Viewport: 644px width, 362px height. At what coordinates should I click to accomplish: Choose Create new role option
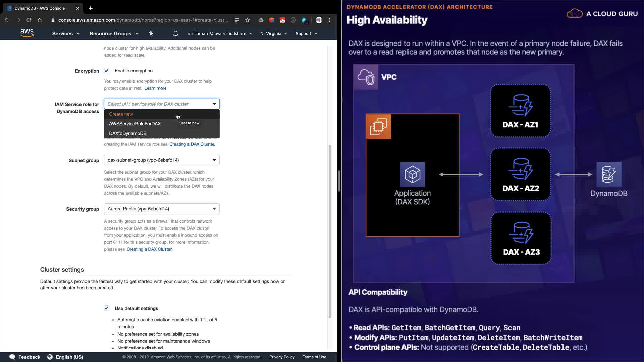(x=121, y=114)
